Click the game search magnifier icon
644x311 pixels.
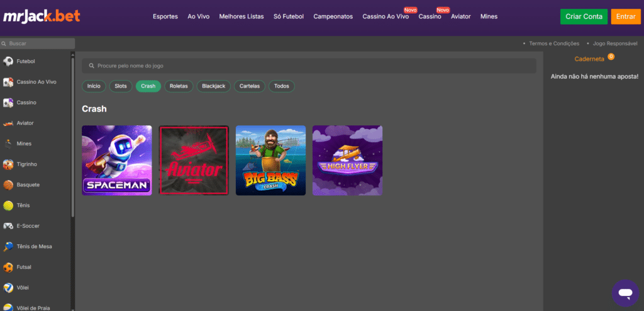(92, 66)
